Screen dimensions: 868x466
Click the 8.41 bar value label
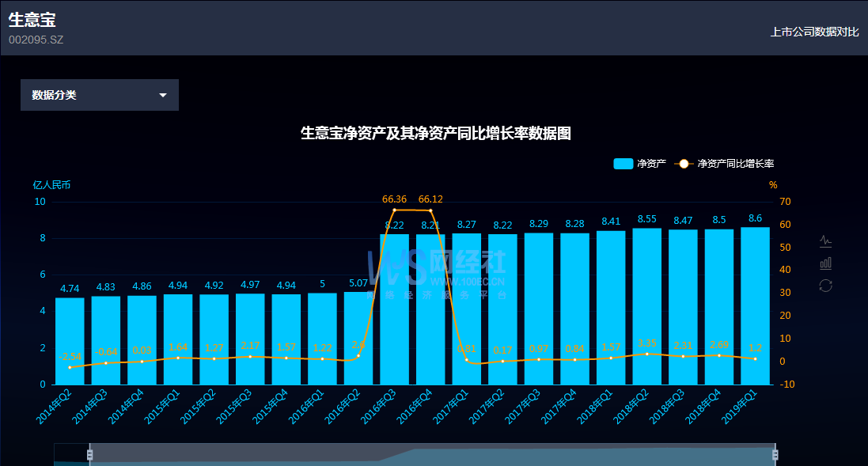(611, 222)
